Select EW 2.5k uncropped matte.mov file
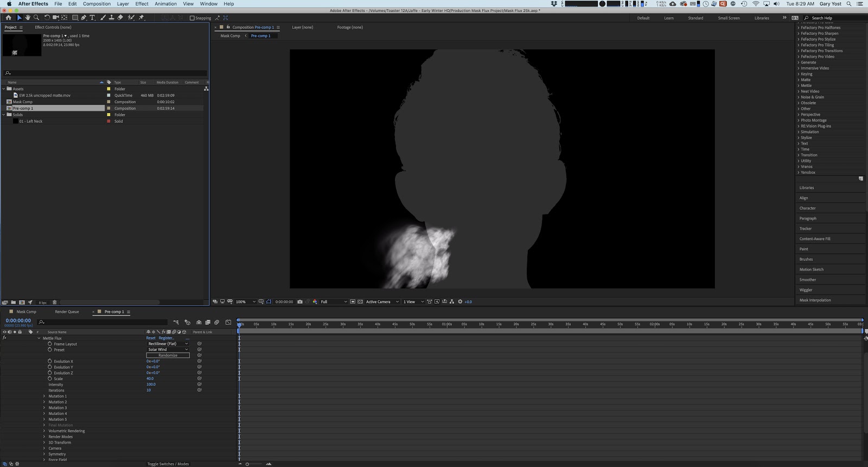The width and height of the screenshot is (868, 467). point(44,96)
